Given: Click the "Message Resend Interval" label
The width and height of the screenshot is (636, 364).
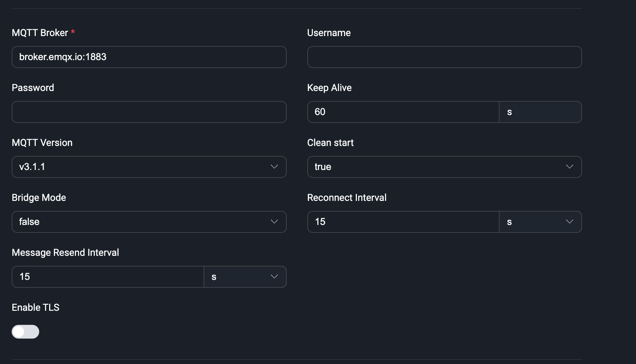Looking at the screenshot, I should (x=65, y=253).
